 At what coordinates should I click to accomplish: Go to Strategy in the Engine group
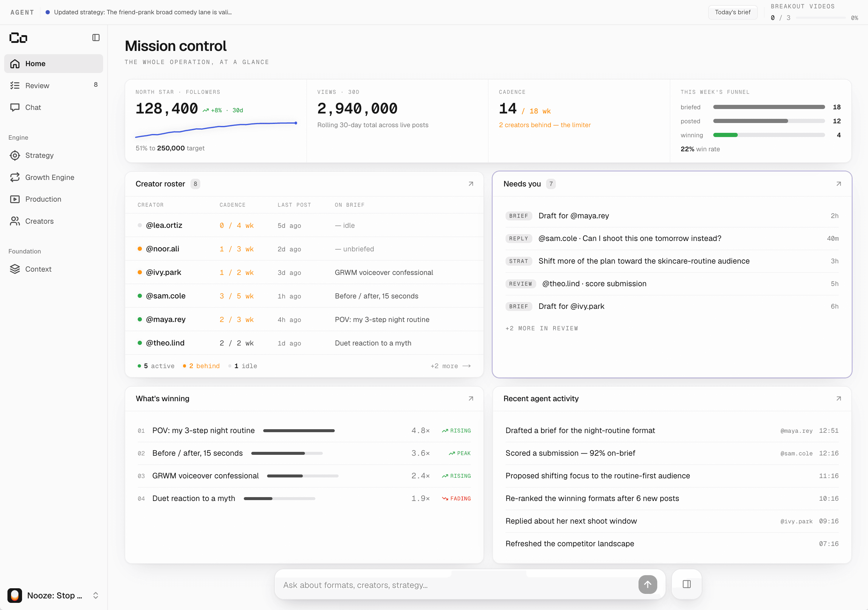coord(53,155)
